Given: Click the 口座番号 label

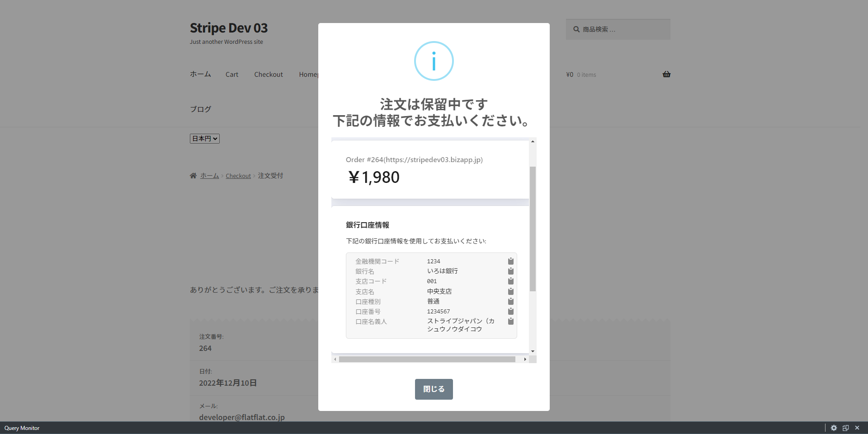Looking at the screenshot, I should pyautogui.click(x=368, y=312).
